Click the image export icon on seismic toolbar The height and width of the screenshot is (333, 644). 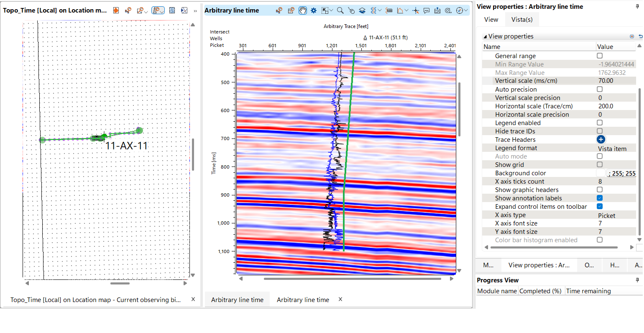pyautogui.click(x=437, y=10)
